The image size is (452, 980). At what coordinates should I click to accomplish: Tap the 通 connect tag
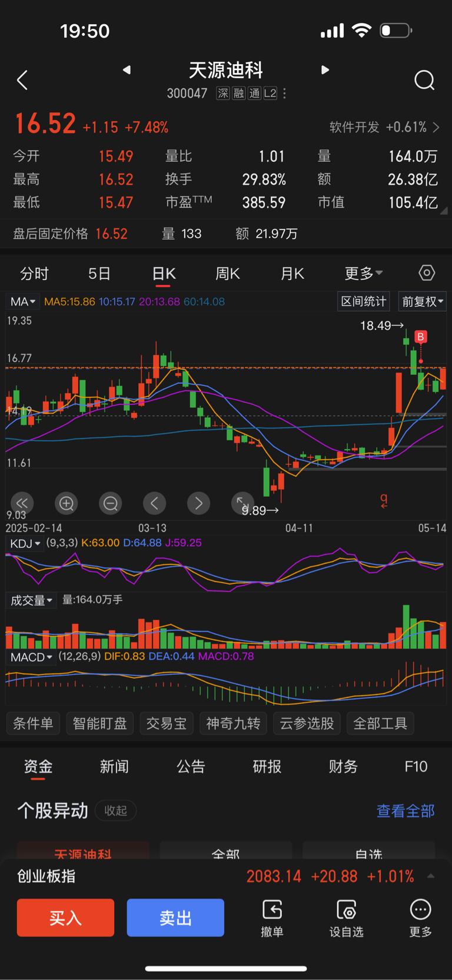tap(254, 94)
